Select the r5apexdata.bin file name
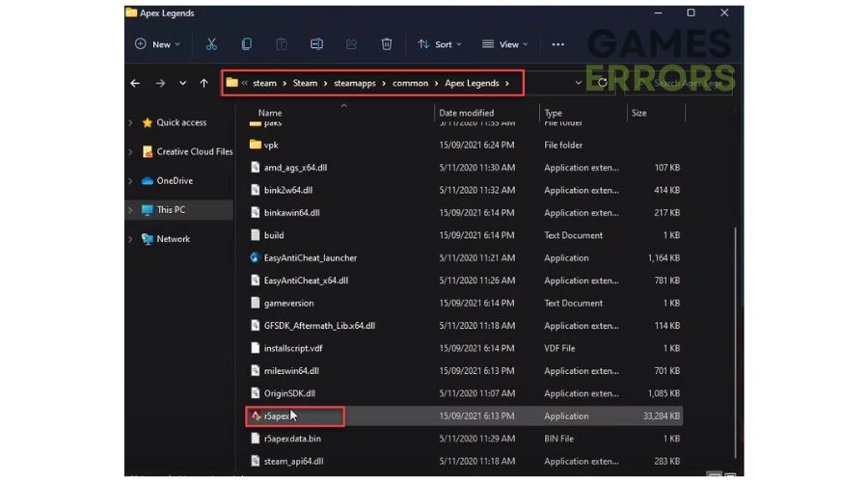This screenshot has height=482, width=868. 292,439
